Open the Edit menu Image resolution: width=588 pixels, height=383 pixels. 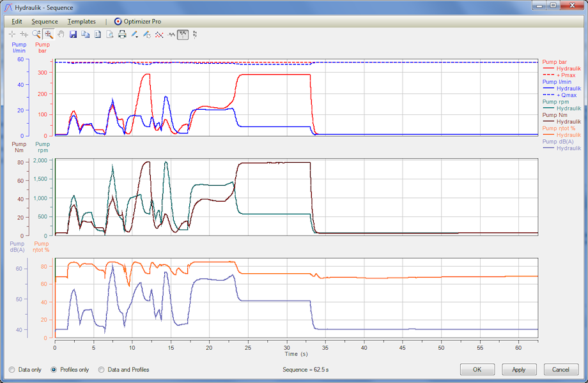coord(17,21)
